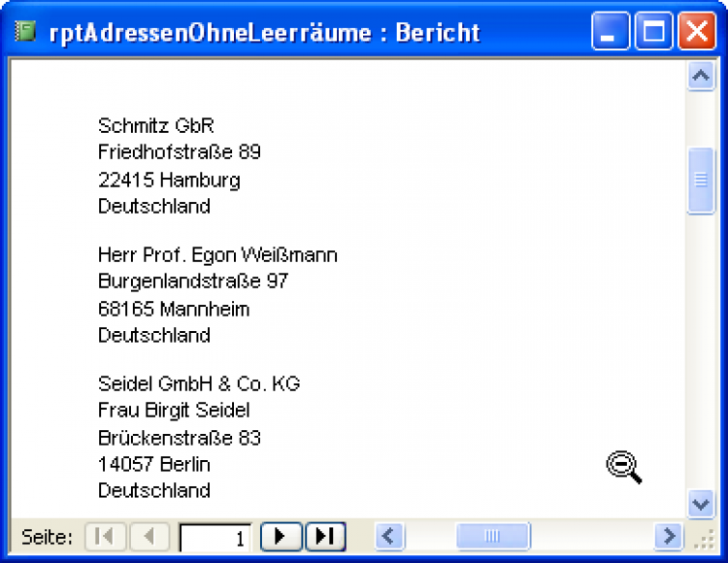728x563 pixels.
Task: Maximize the Bericht report window
Action: [x=654, y=32]
